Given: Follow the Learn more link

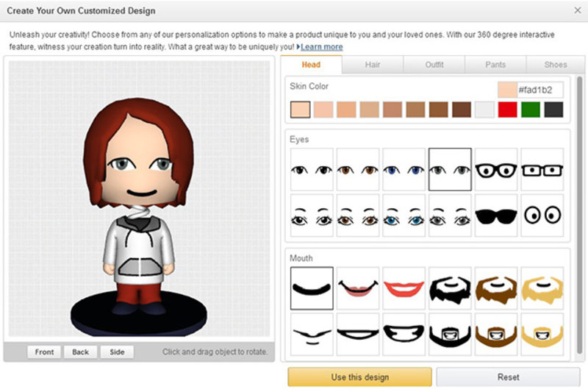Looking at the screenshot, I should pyautogui.click(x=321, y=47).
